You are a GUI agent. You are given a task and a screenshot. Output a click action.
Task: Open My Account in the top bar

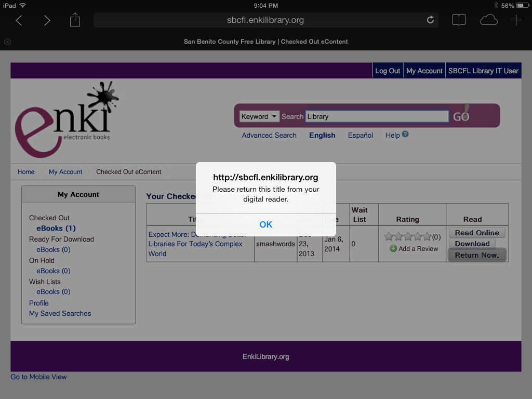(424, 71)
